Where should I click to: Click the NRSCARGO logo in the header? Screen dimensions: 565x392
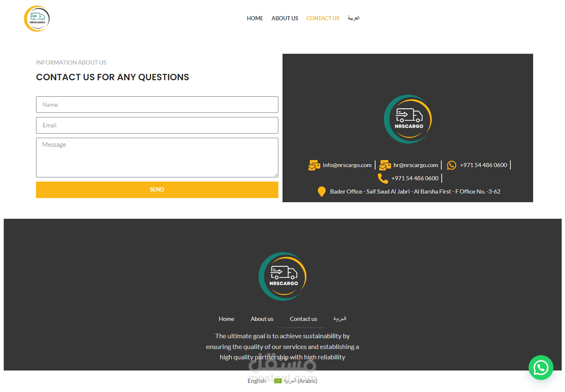coord(37,19)
